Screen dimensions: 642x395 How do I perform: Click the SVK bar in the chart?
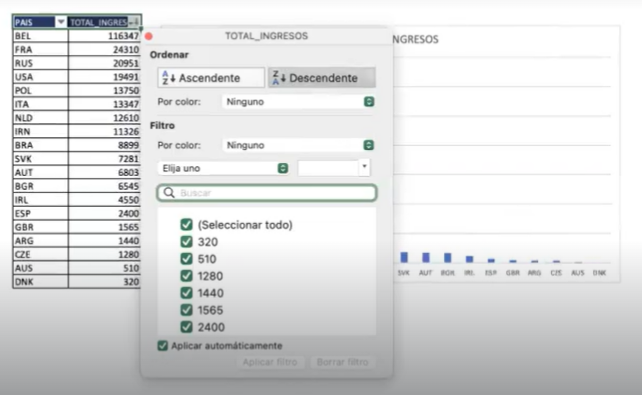[x=404, y=257]
